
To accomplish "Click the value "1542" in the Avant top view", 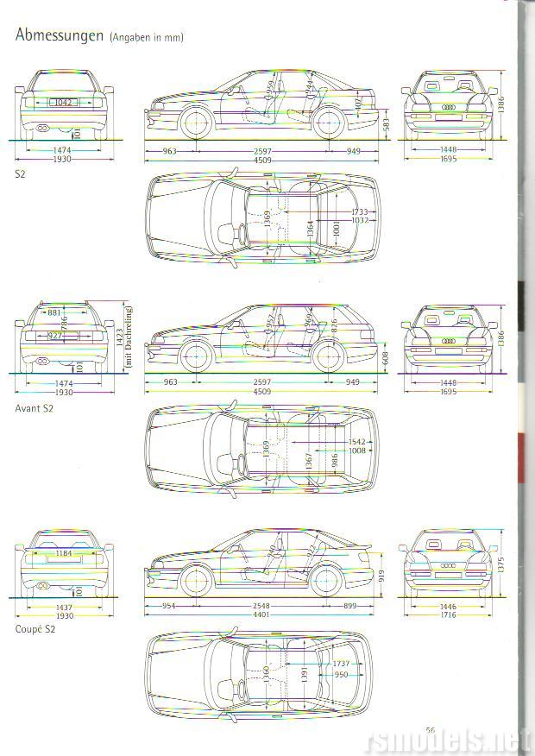I will [357, 442].
